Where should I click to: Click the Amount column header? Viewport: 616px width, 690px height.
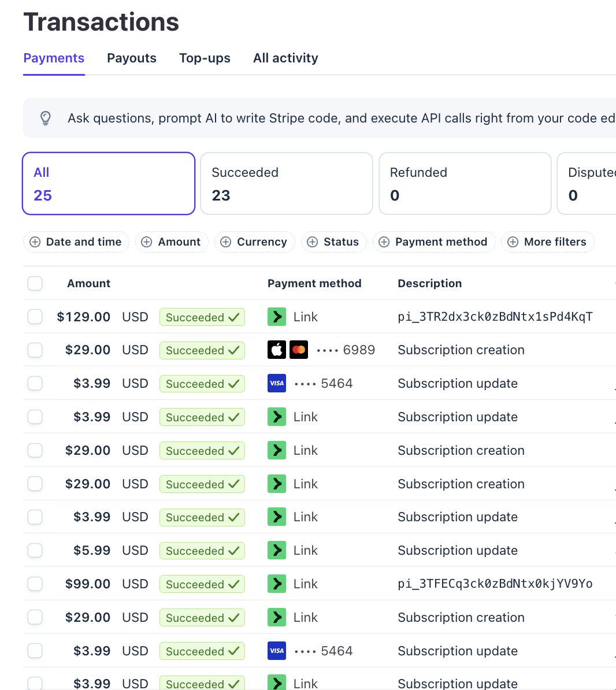[x=88, y=283]
